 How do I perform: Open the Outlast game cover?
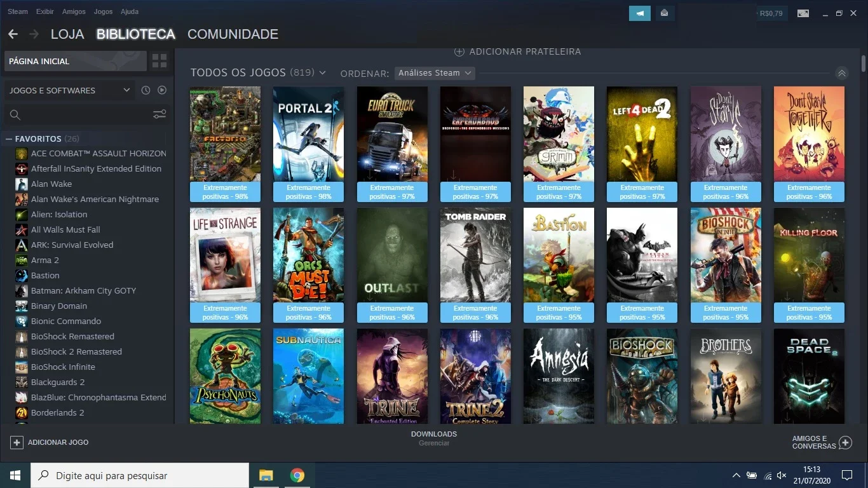392,255
